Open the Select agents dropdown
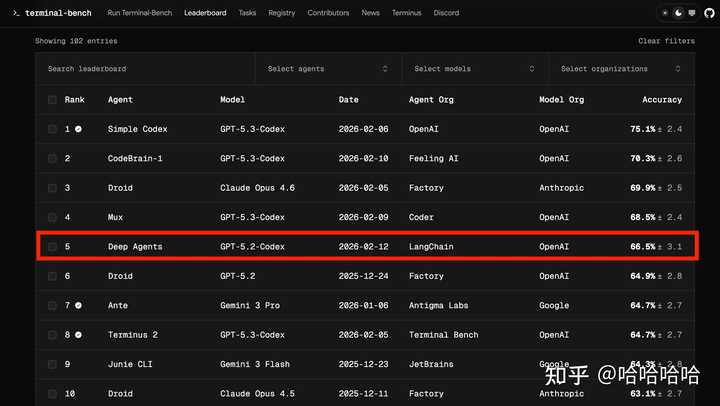This screenshot has width=720, height=406. pos(328,68)
